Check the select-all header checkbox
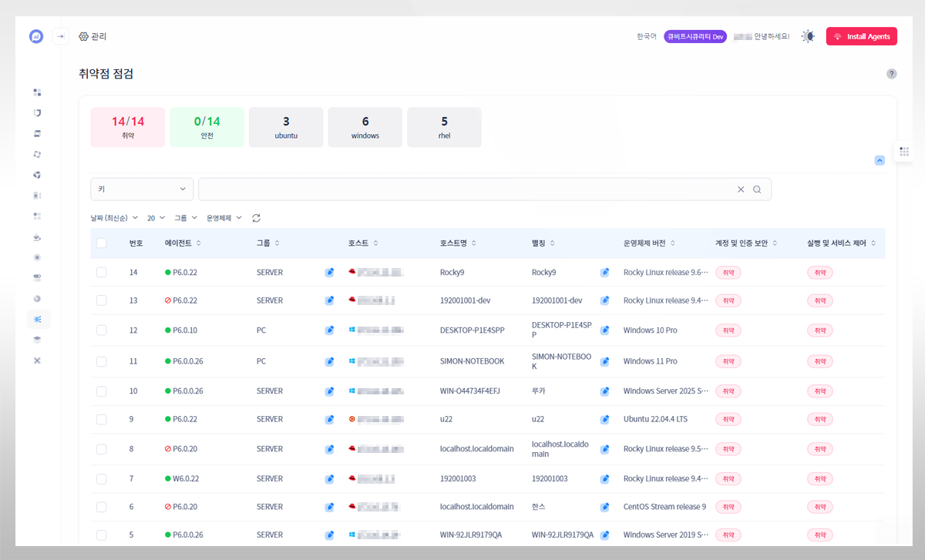The image size is (925, 560). coord(102,243)
